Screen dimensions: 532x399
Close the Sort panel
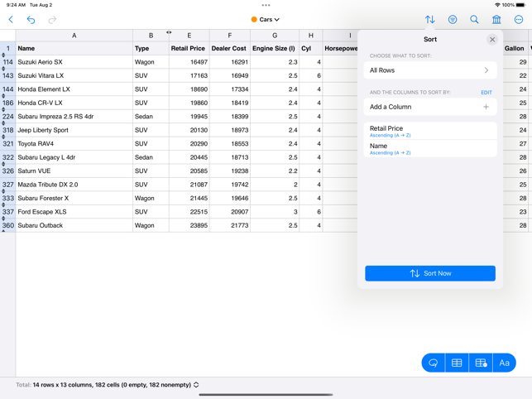coord(492,39)
